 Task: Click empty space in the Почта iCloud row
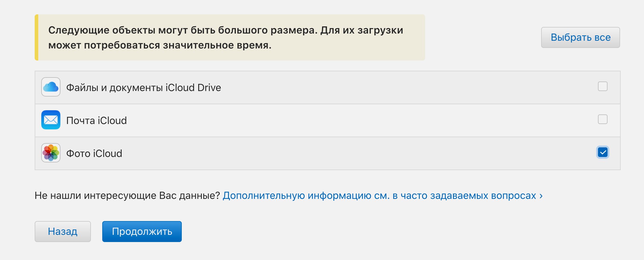pyautogui.click(x=359, y=120)
